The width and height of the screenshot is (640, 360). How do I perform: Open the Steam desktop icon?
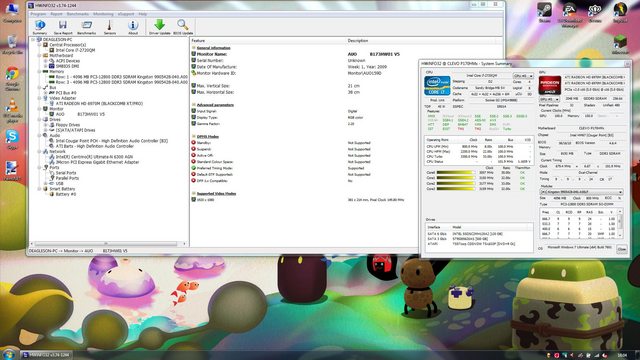tap(544, 9)
